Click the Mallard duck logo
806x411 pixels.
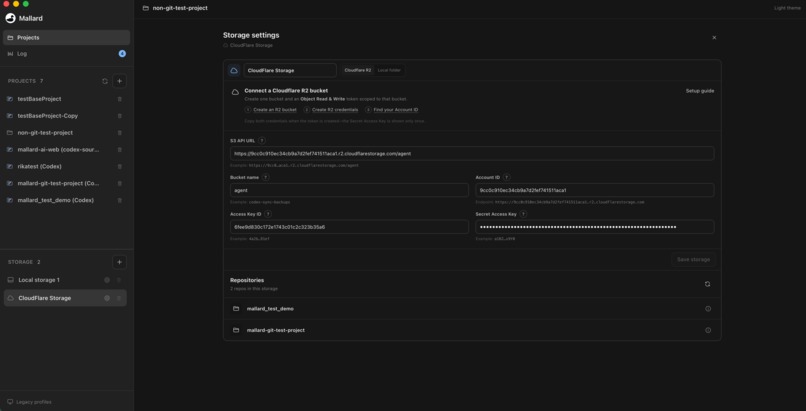tap(10, 18)
